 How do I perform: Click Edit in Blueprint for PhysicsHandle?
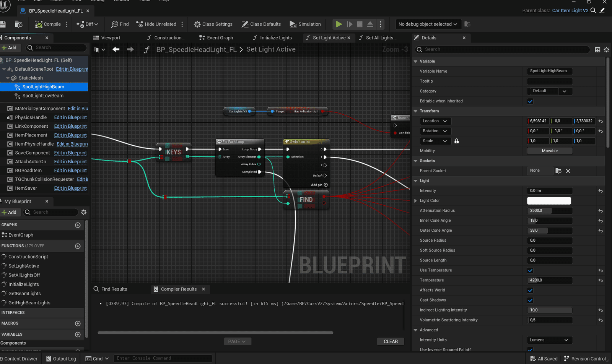click(70, 117)
